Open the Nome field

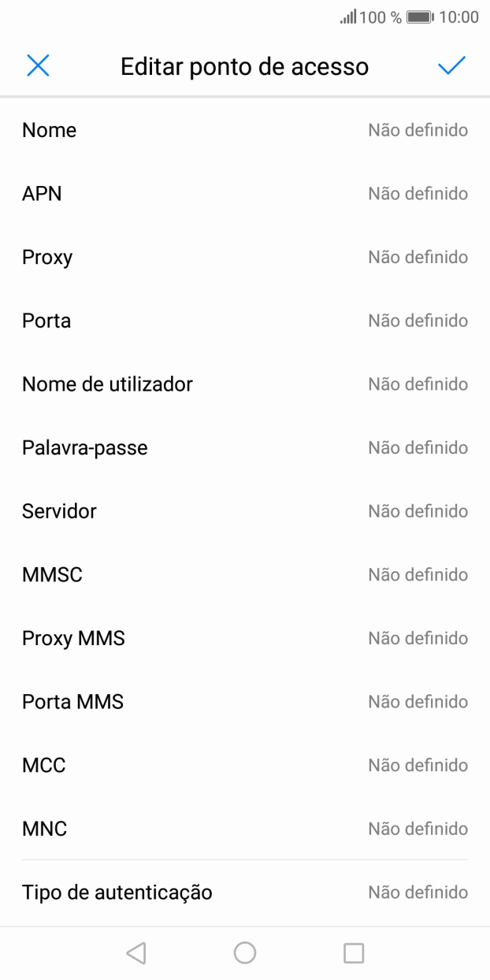point(245,130)
